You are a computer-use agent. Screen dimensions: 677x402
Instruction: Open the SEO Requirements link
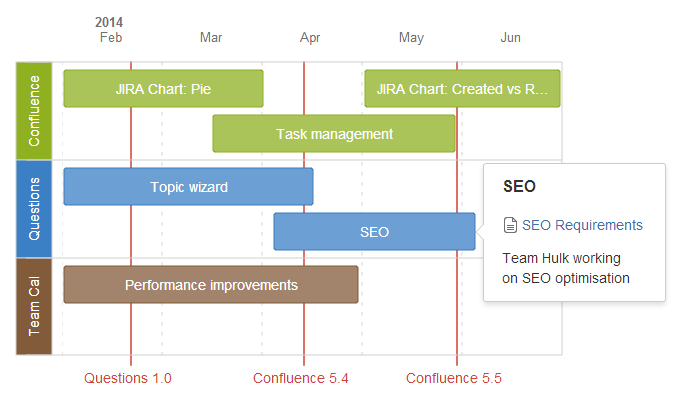pyautogui.click(x=582, y=225)
